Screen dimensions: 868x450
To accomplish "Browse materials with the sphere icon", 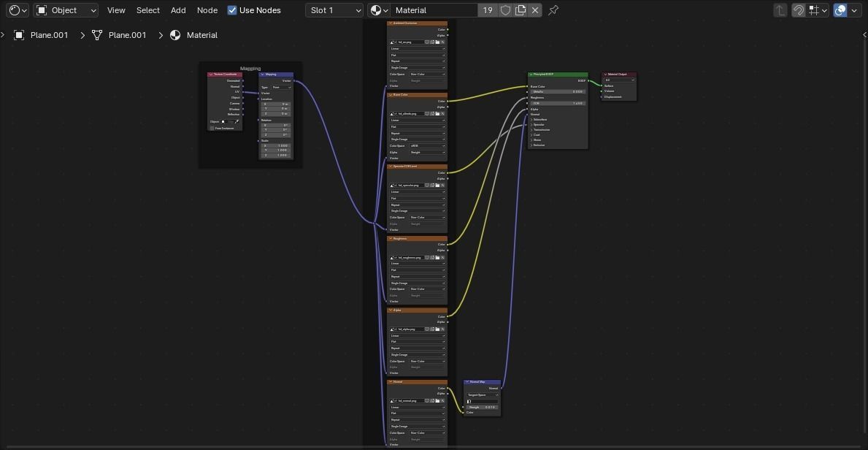I will [x=379, y=10].
